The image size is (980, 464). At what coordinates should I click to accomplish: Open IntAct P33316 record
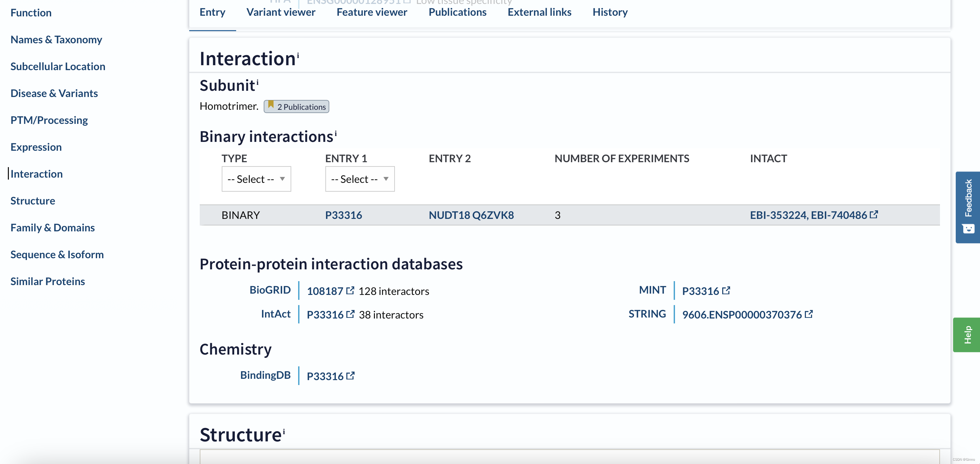tap(325, 315)
